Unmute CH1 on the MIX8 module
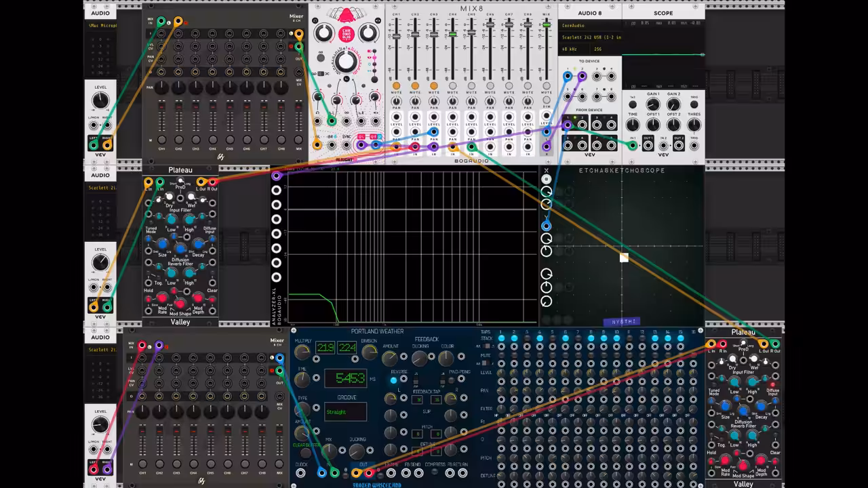This screenshot has height=488, width=868. pos(396,86)
